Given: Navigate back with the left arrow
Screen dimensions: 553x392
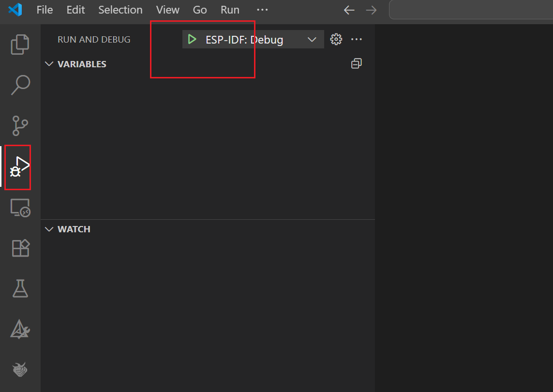Looking at the screenshot, I should [x=349, y=10].
